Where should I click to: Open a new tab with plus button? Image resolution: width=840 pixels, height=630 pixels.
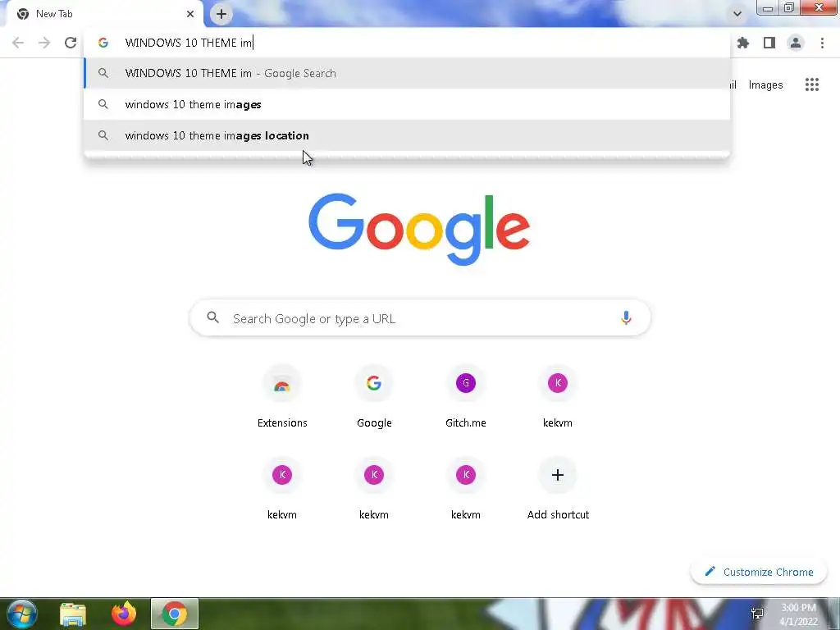221,14
